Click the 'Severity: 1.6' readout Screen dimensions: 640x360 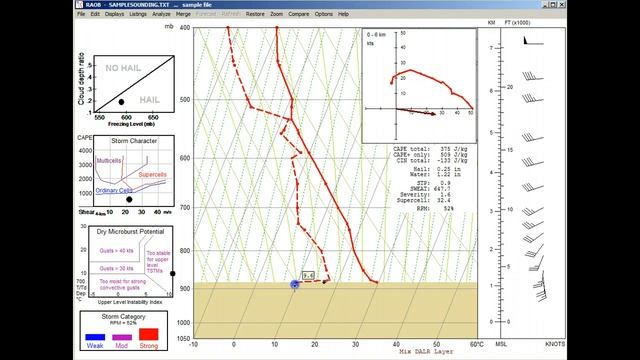(425, 195)
